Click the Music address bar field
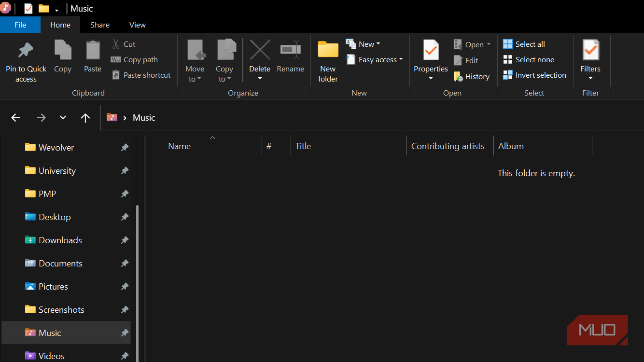This screenshot has width=644, height=362. point(367,118)
